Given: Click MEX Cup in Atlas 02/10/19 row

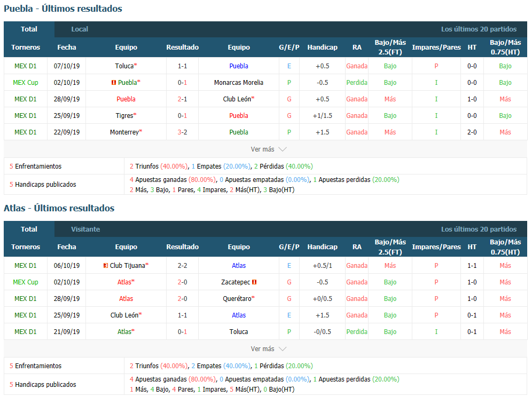Looking at the screenshot, I should pos(26,282).
